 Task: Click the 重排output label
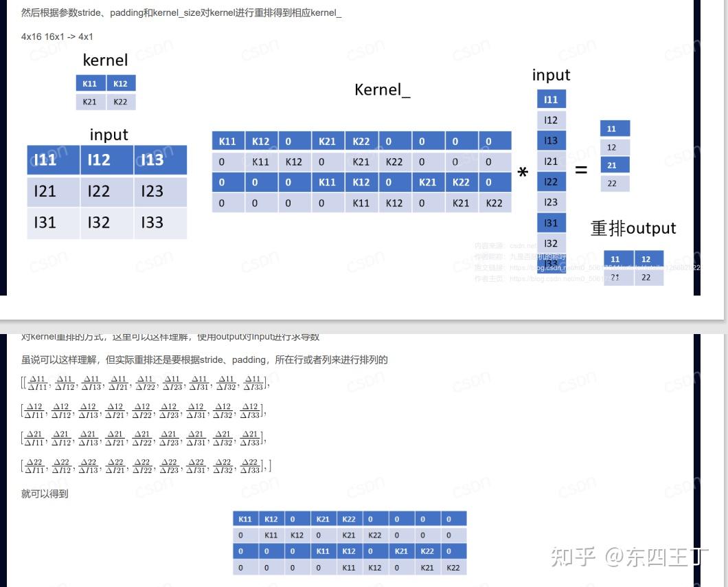[x=633, y=228]
